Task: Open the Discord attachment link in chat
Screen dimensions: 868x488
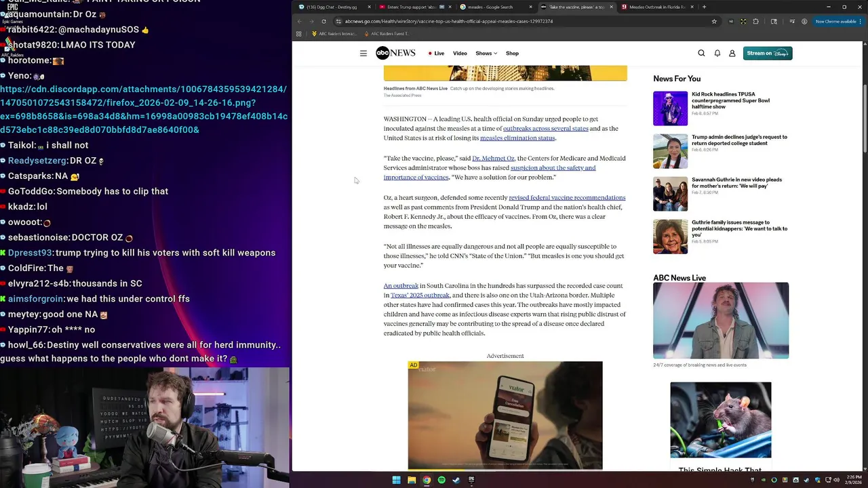Action: coord(144,109)
